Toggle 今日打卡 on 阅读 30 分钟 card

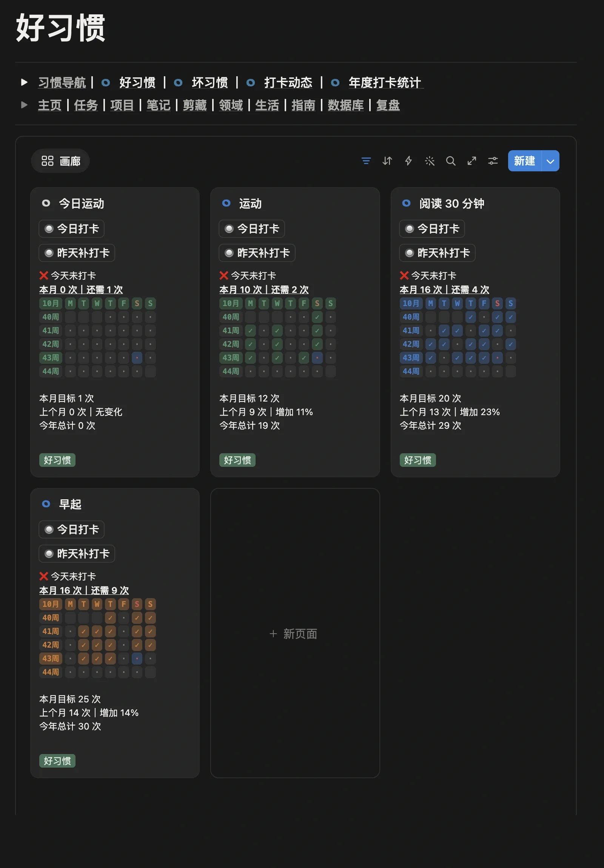[x=432, y=229]
